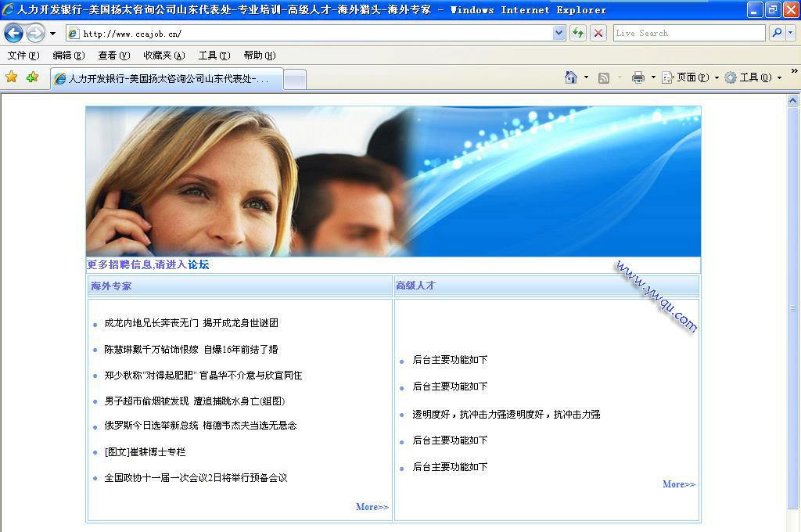Open the 页面(P) command menu
The width and height of the screenshot is (801, 532).
pos(690,77)
